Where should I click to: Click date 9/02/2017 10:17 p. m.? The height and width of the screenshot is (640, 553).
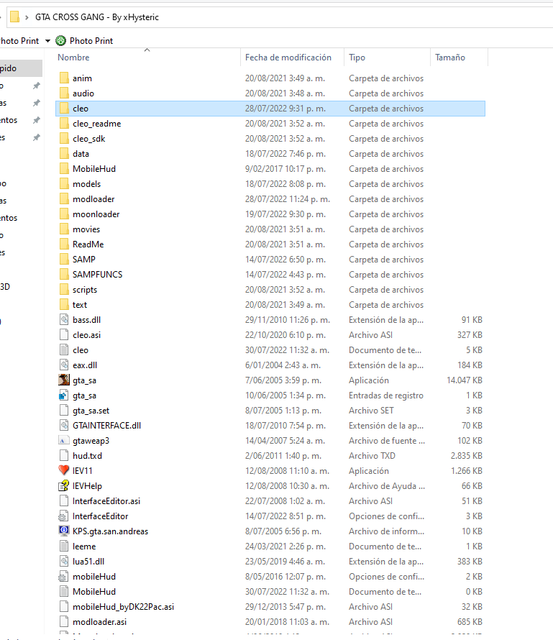point(285,169)
